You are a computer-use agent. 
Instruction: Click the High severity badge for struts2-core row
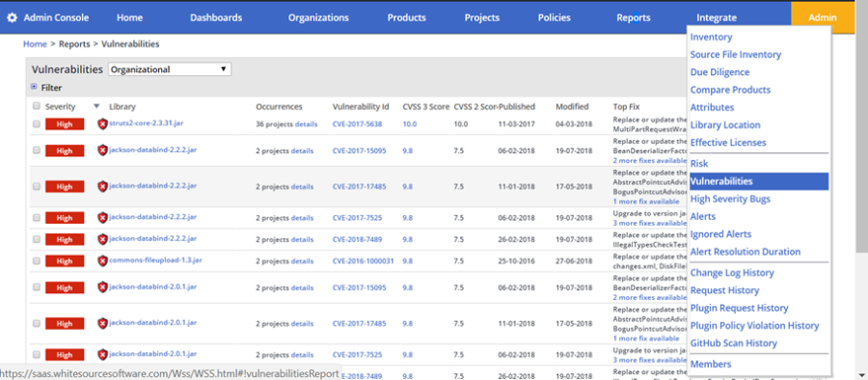[65, 124]
